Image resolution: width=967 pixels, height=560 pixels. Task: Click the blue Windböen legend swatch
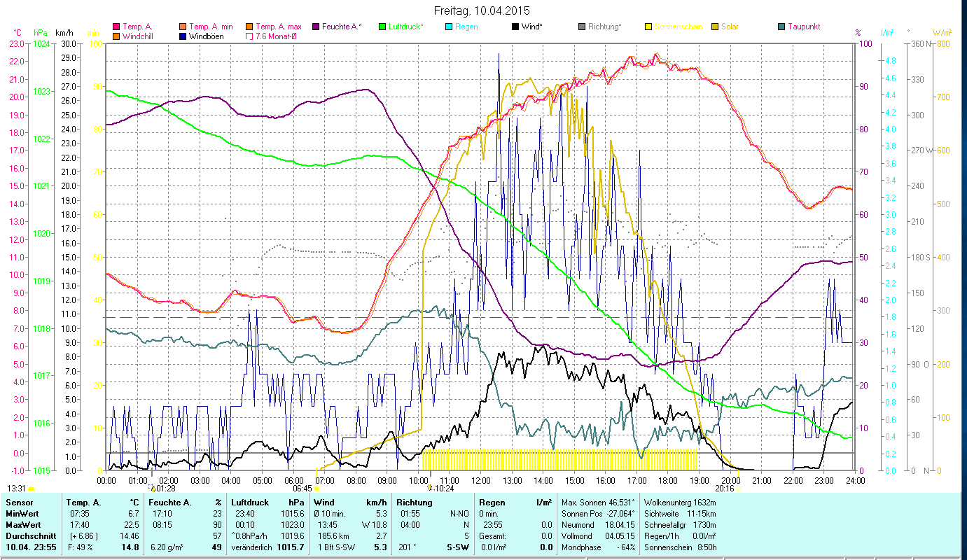(183, 36)
